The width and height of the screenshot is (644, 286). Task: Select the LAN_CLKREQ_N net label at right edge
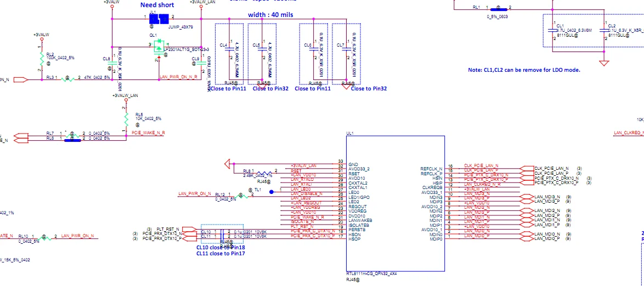coord(629,133)
